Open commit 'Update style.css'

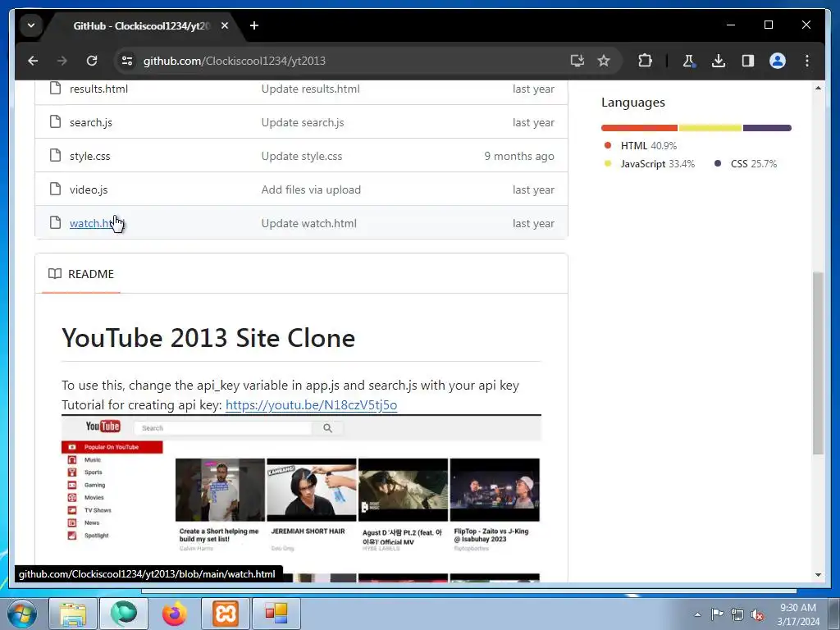pos(302,156)
